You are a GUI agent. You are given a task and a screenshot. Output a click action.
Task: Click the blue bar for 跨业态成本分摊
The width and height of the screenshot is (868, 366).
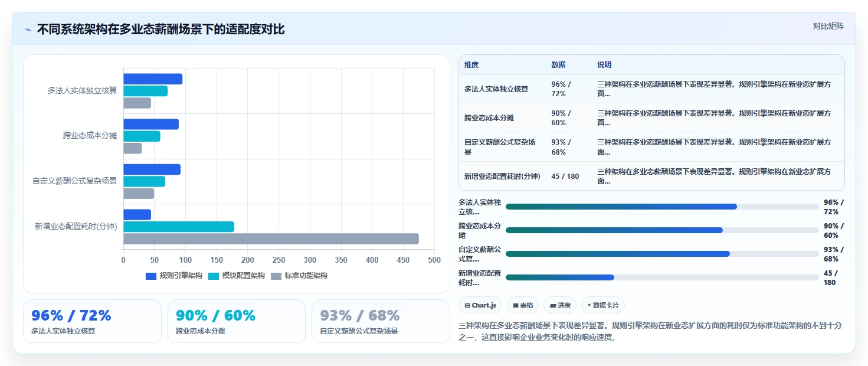(151, 125)
